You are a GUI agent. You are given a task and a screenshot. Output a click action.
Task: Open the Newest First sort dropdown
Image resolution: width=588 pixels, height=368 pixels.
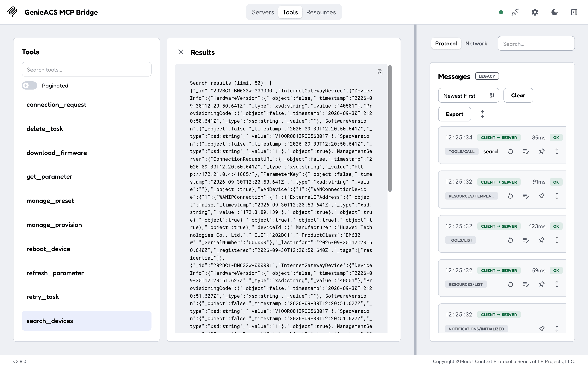pyautogui.click(x=468, y=95)
